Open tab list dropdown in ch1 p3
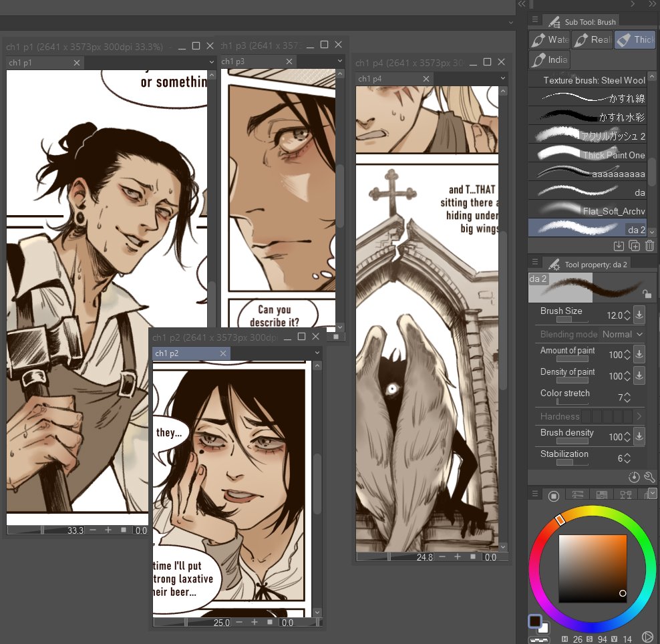Viewport: 660px width, 644px height. tap(339, 61)
